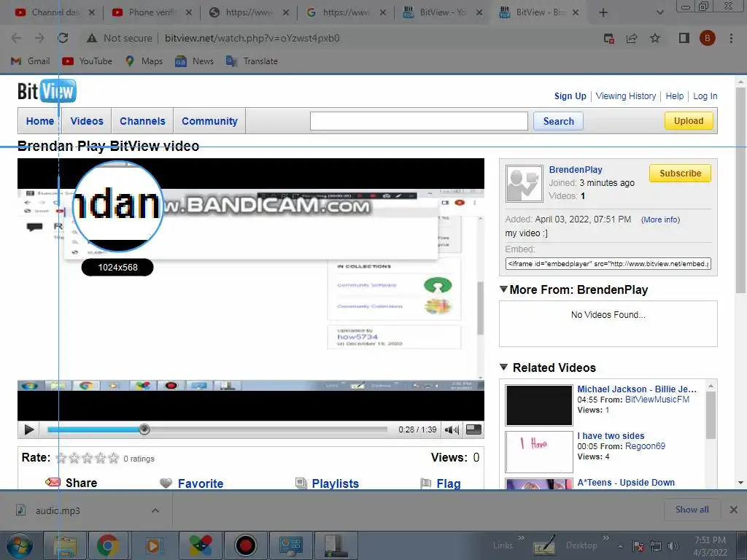Image resolution: width=747 pixels, height=560 pixels.
Task: Click the Upload button
Action: coord(689,120)
